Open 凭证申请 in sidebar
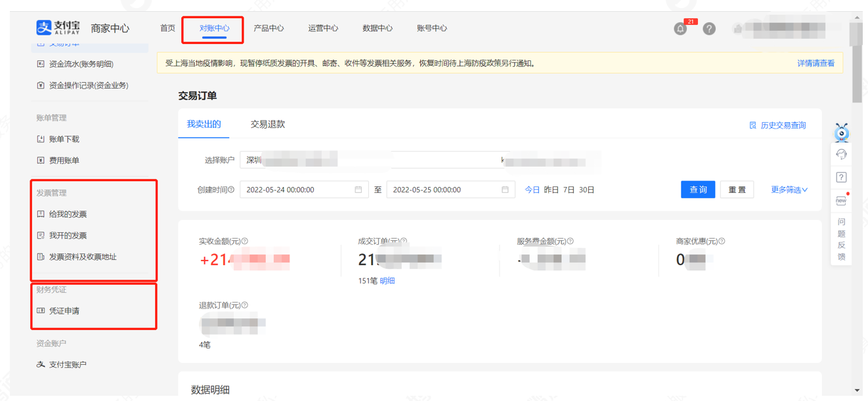868x401 pixels. [x=64, y=311]
